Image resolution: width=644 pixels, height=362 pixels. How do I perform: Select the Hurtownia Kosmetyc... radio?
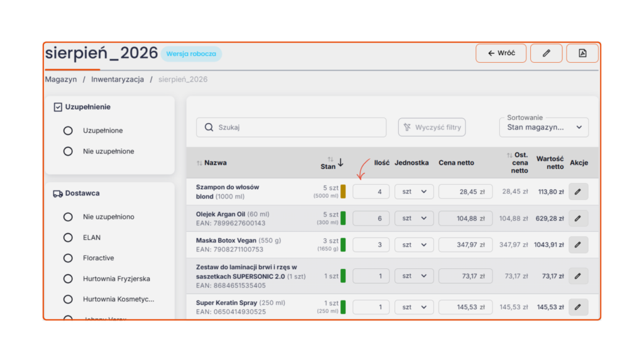[x=68, y=299]
